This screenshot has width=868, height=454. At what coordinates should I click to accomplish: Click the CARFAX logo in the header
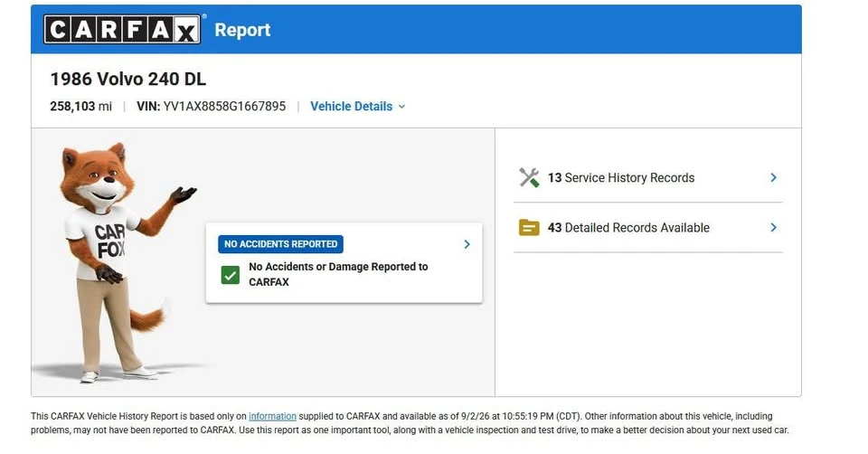(122, 29)
